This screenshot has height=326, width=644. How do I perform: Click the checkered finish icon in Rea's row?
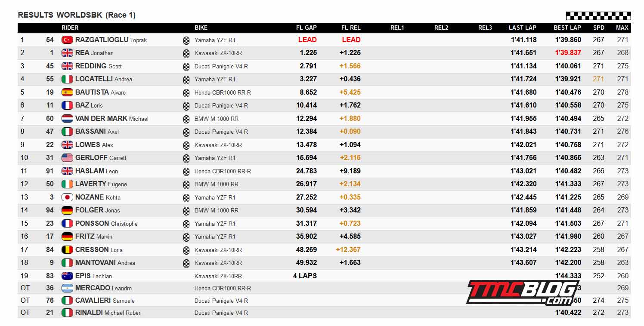click(186, 53)
